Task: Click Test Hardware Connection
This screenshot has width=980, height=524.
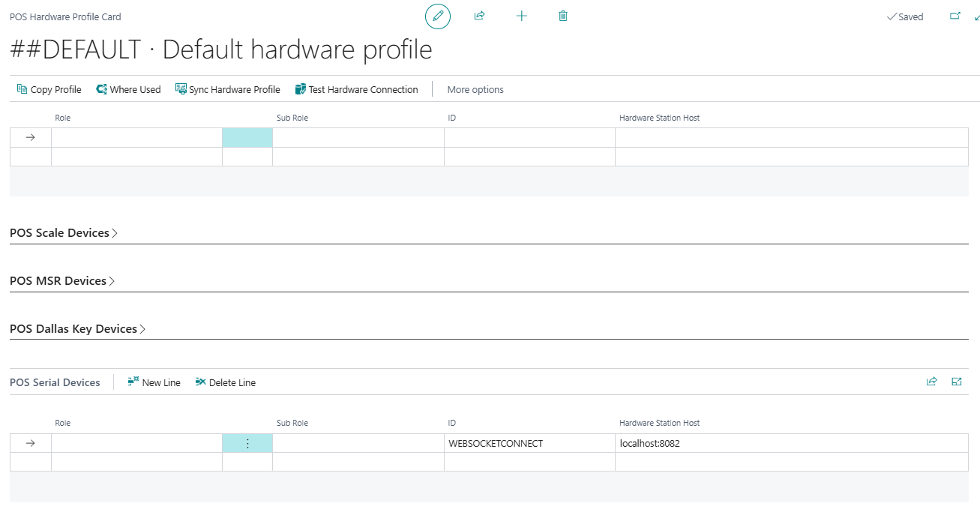Action: [x=356, y=89]
